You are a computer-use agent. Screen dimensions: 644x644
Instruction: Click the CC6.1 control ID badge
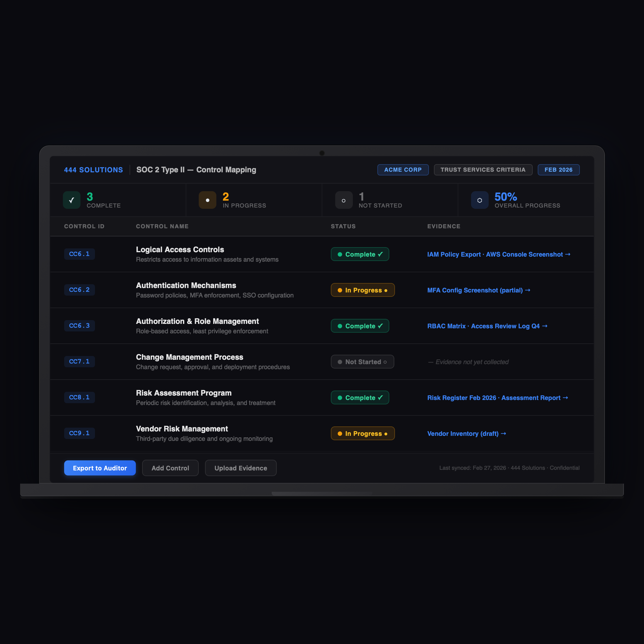click(x=79, y=254)
